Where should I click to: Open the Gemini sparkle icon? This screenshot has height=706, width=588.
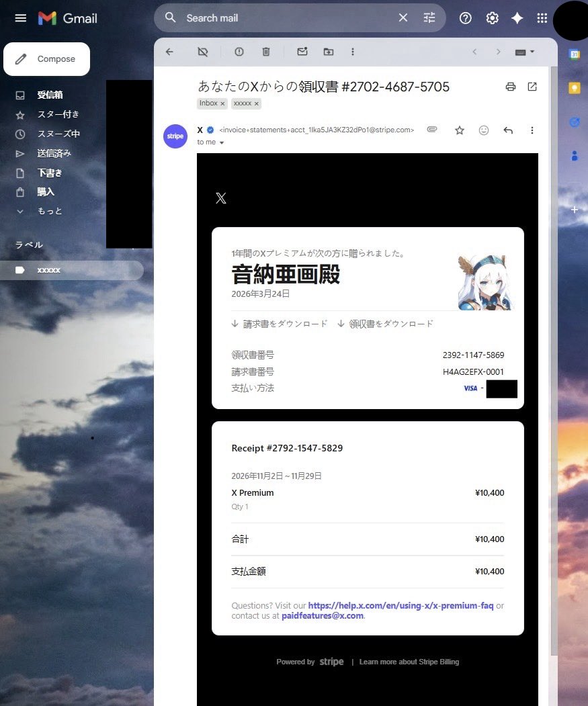[517, 18]
